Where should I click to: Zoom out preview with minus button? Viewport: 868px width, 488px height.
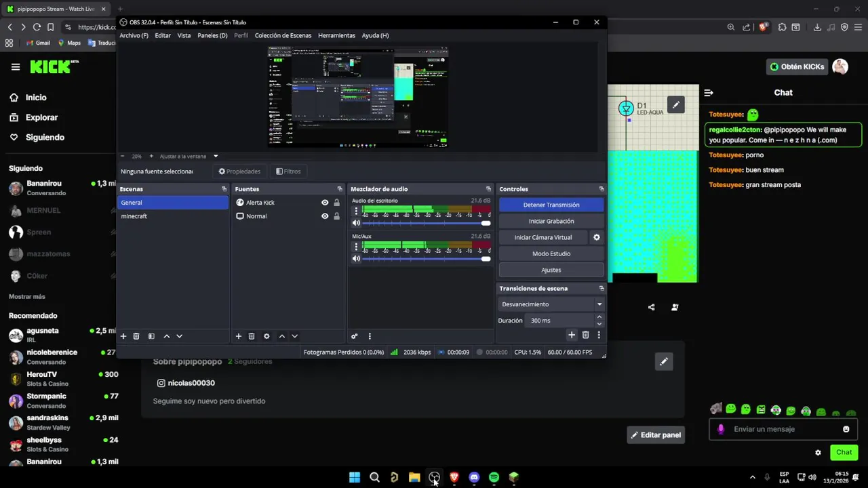pos(123,156)
